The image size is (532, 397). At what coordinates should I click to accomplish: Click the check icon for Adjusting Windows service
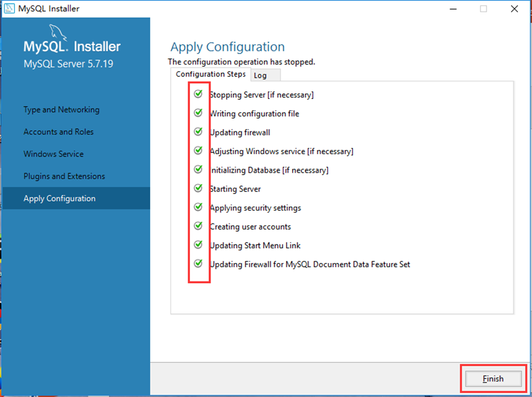click(x=198, y=151)
